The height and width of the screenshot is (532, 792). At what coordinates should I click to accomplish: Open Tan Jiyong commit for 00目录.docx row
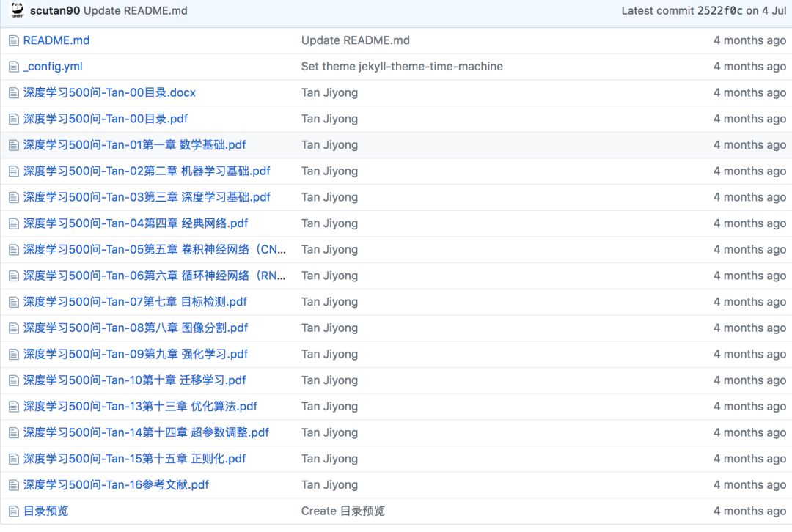[x=329, y=93]
